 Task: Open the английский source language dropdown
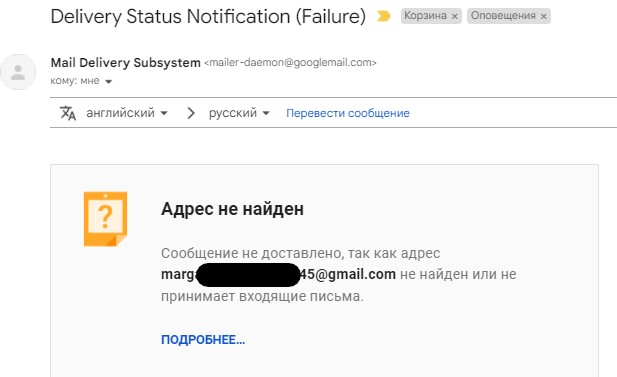pyautogui.click(x=127, y=113)
